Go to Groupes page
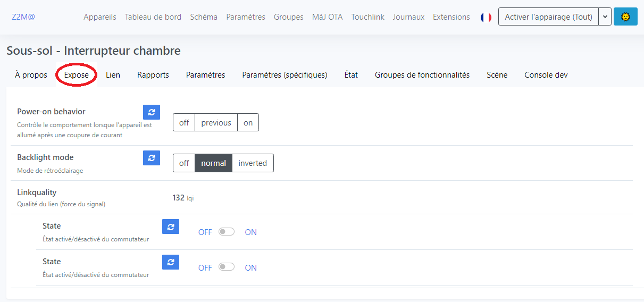 point(289,17)
